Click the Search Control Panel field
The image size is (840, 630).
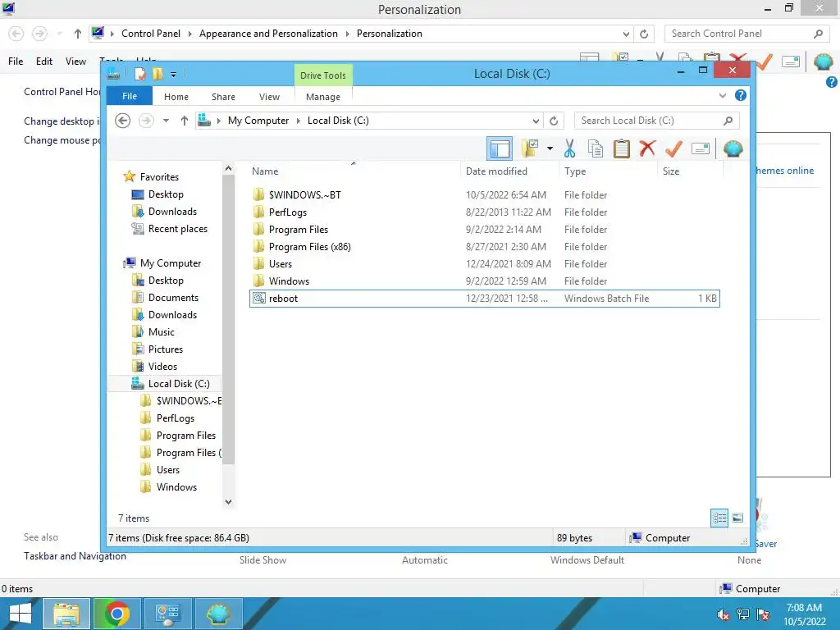click(747, 33)
